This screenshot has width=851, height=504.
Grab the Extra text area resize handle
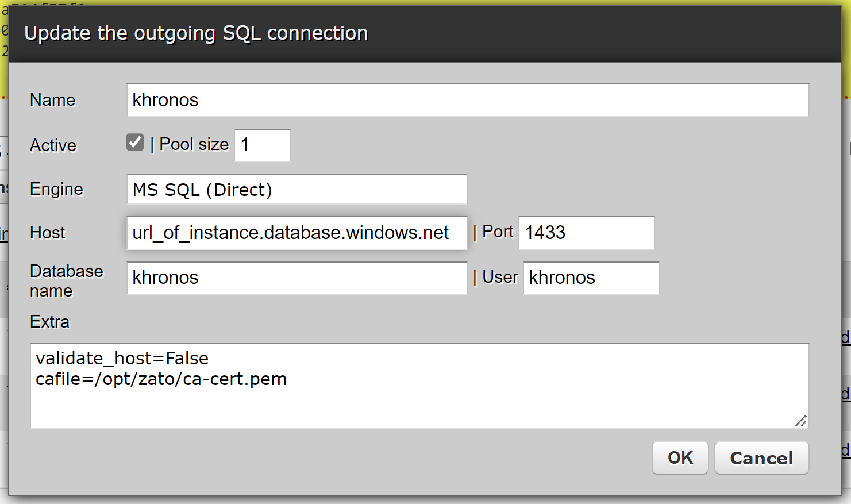coord(801,421)
